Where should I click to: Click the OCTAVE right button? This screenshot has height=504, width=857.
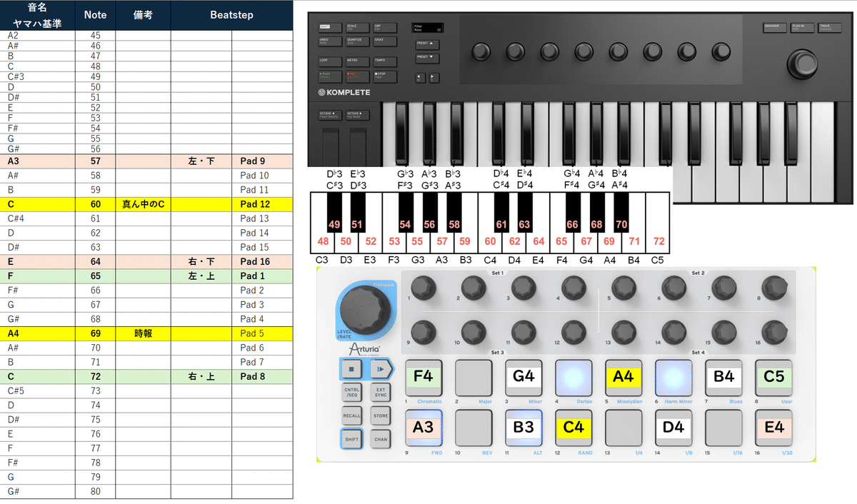pos(357,115)
